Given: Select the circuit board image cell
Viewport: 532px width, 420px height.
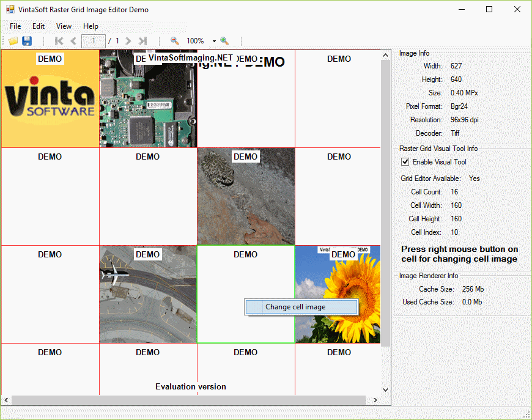Looking at the screenshot, I should pyautogui.click(x=148, y=98).
